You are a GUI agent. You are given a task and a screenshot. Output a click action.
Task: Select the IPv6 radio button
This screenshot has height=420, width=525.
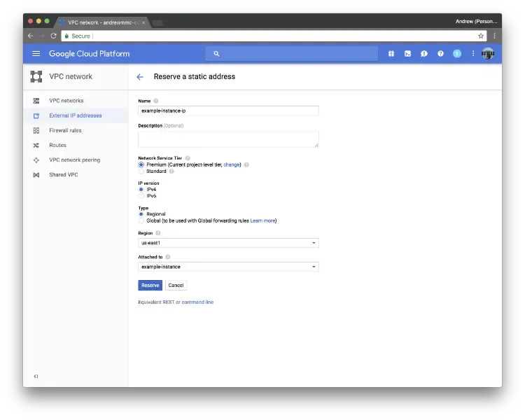(x=141, y=196)
